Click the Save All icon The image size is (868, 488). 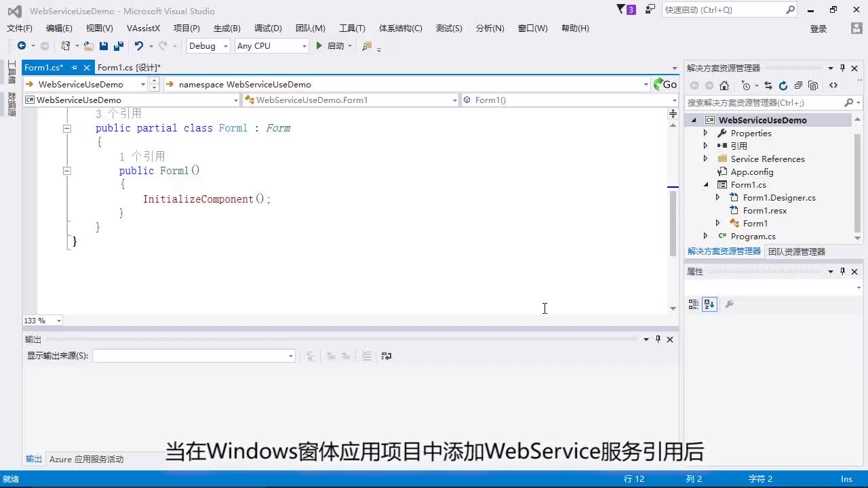[x=119, y=45]
